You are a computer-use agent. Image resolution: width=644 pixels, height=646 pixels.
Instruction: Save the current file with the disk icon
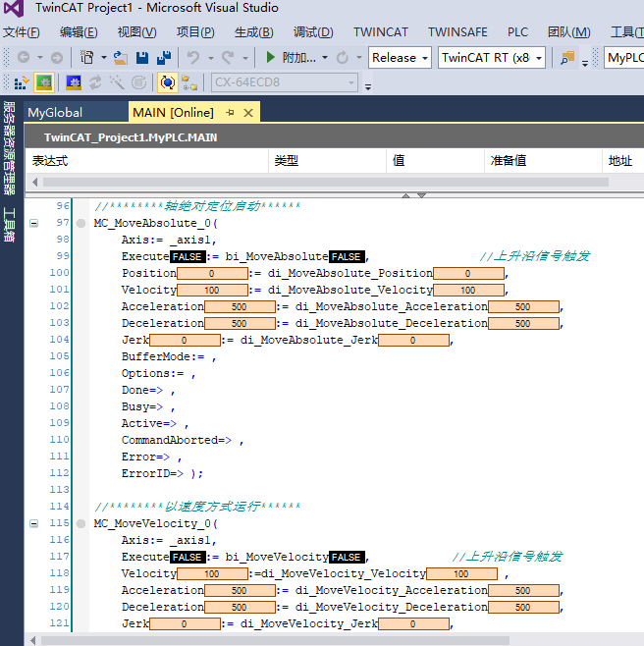(x=142, y=57)
